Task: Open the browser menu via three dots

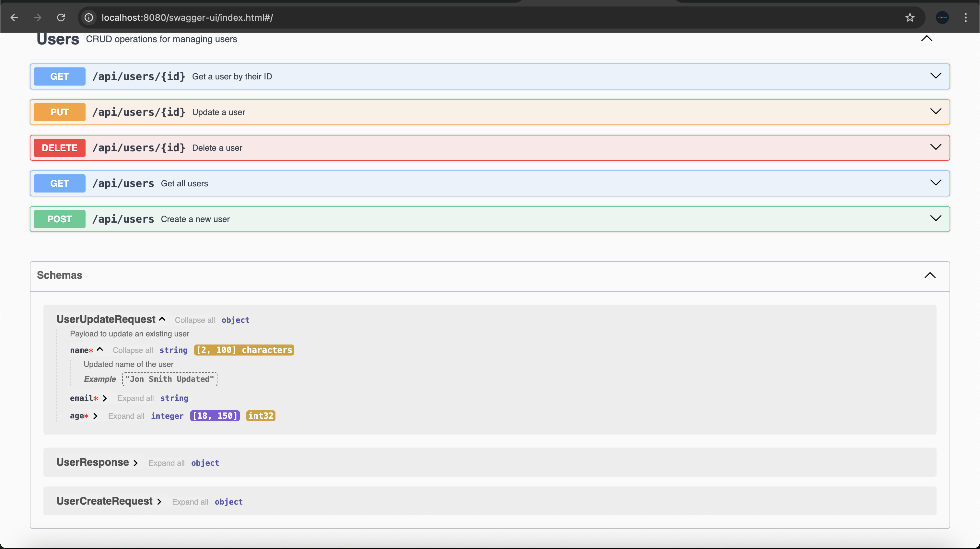Action: point(966,18)
